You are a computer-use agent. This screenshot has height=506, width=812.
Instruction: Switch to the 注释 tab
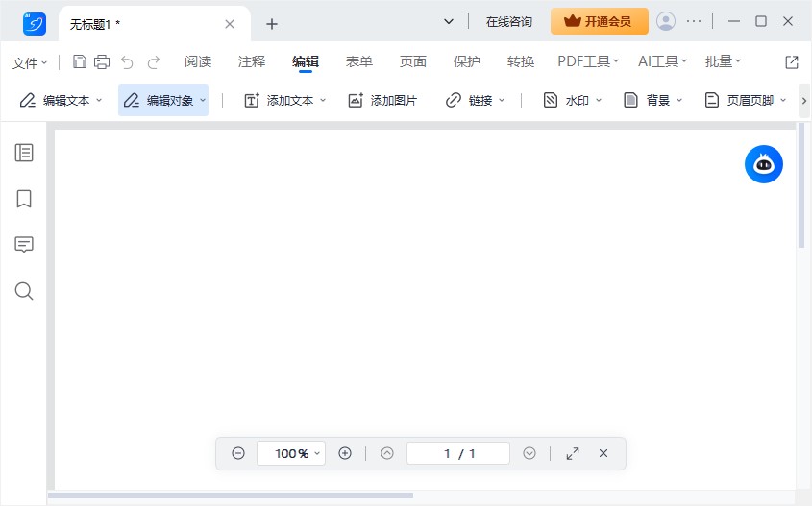[252, 61]
